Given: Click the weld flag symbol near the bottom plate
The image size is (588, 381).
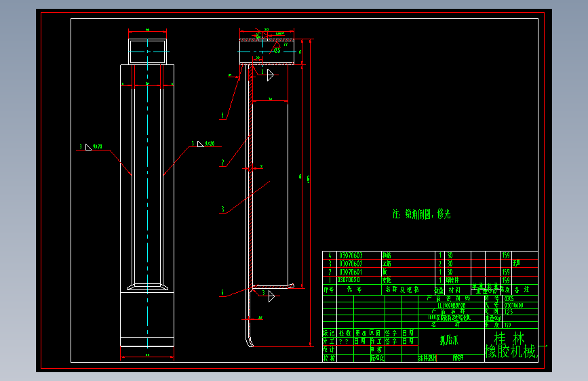Looking at the screenshot, I should (x=272, y=297).
